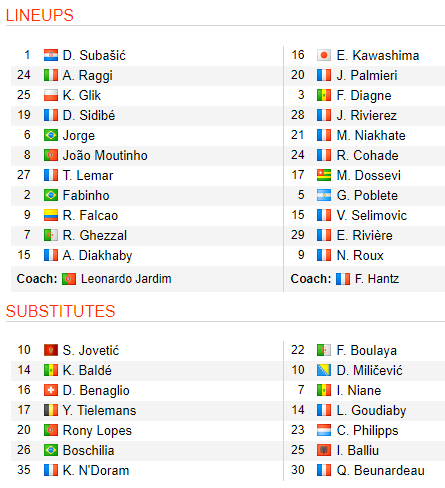Open Fabinho player page

pyautogui.click(x=86, y=195)
